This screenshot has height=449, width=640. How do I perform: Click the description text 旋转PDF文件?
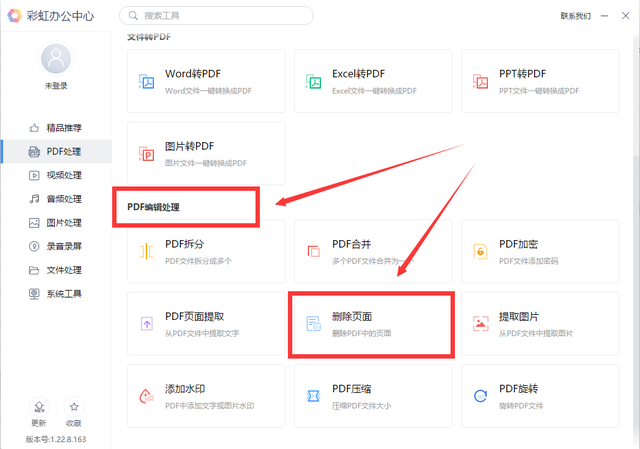[x=521, y=406]
